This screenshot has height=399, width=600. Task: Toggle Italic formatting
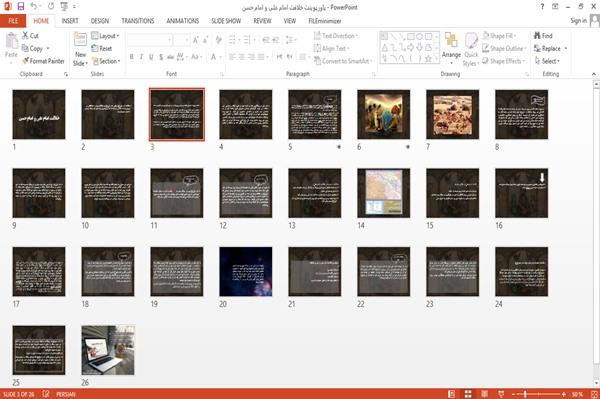pos(141,57)
